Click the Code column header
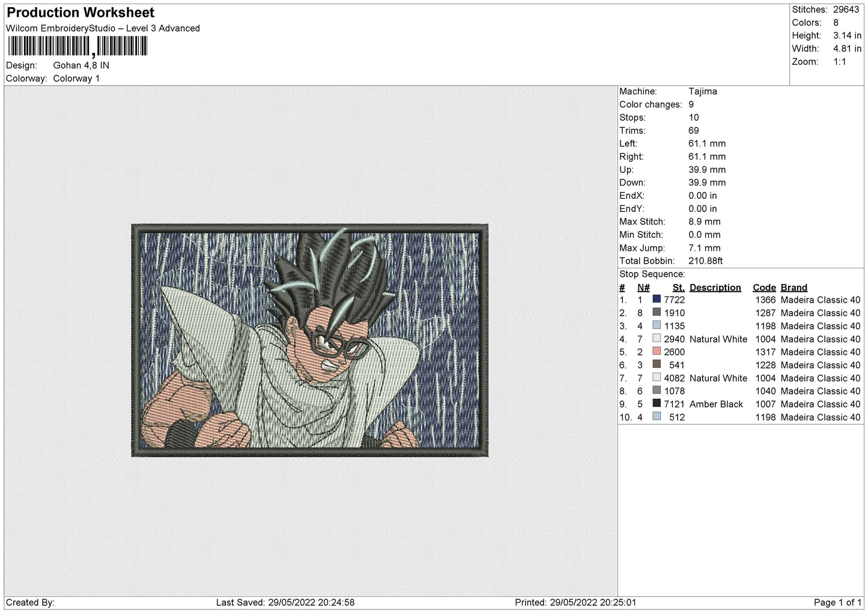The height and width of the screenshot is (613, 868). [764, 288]
